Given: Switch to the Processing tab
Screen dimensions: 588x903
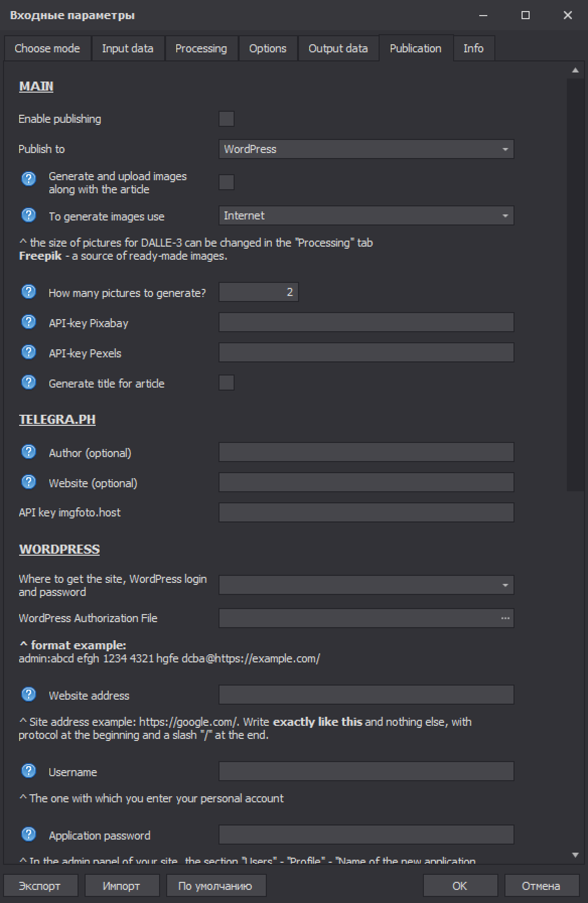Looking at the screenshot, I should 201,48.
